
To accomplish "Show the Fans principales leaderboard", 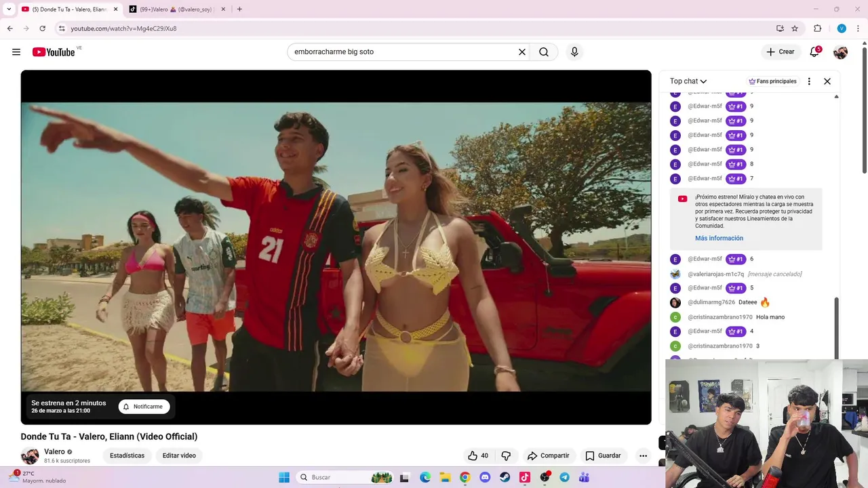I will pyautogui.click(x=772, y=81).
